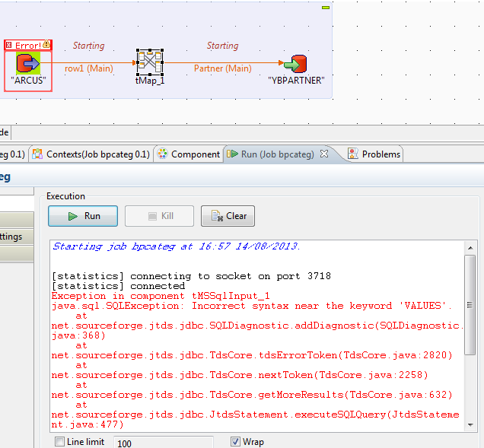Enable the Line limit checkbox
484x448 pixels.
pyautogui.click(x=59, y=441)
